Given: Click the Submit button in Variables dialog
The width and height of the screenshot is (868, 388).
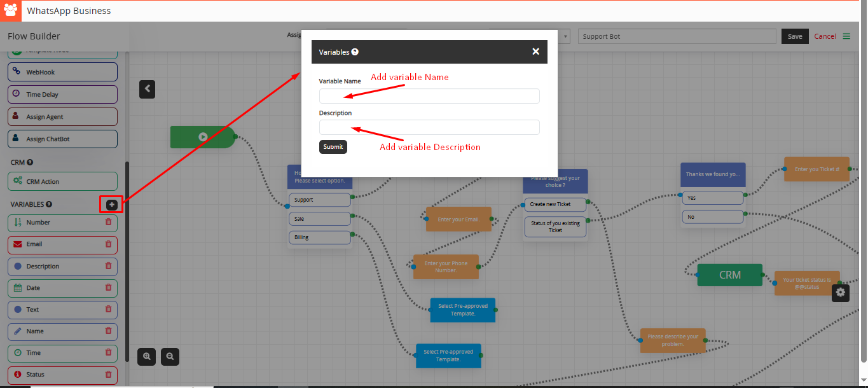Looking at the screenshot, I should pos(333,147).
